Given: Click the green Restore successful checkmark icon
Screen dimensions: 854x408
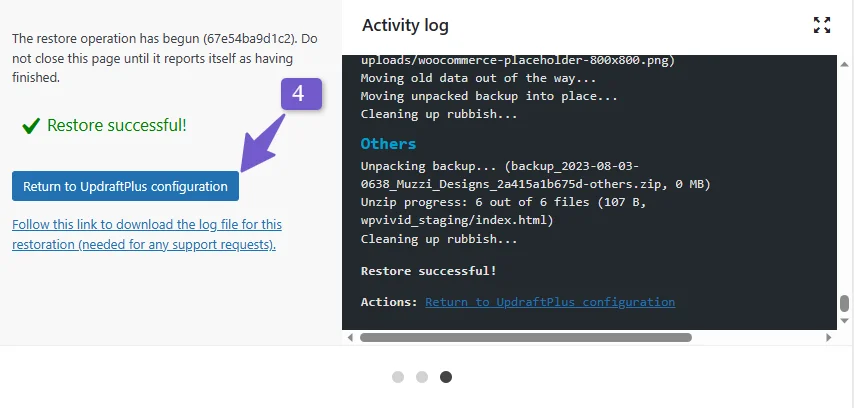Looking at the screenshot, I should (x=31, y=126).
